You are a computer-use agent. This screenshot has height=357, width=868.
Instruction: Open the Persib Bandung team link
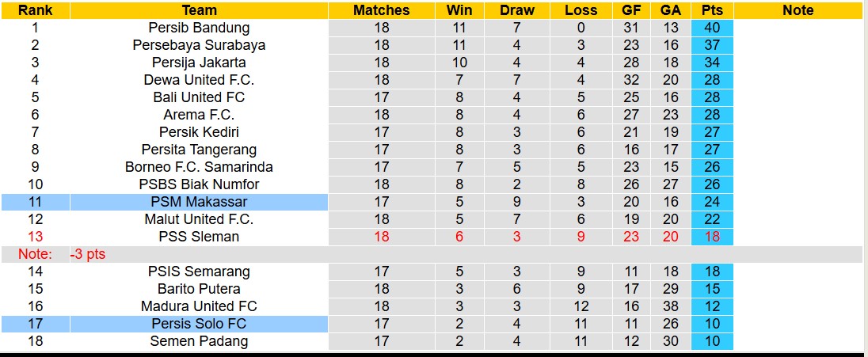click(199, 28)
